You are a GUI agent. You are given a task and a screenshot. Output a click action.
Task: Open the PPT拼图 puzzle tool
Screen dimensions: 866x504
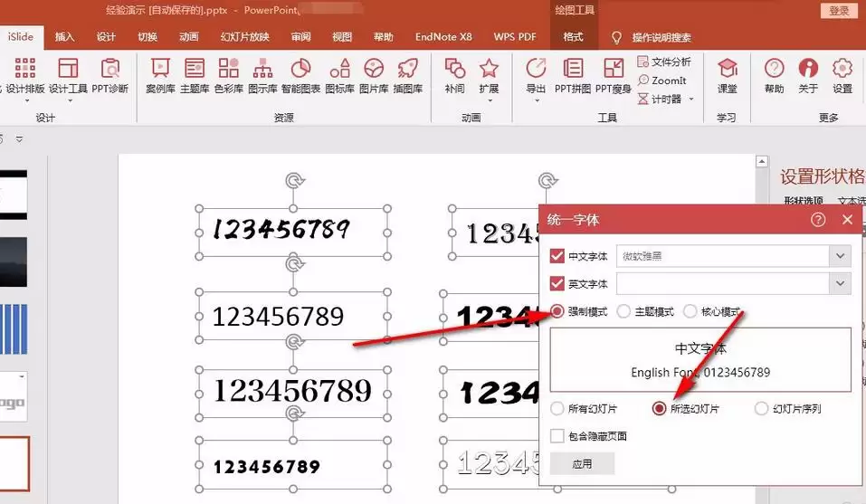point(572,74)
